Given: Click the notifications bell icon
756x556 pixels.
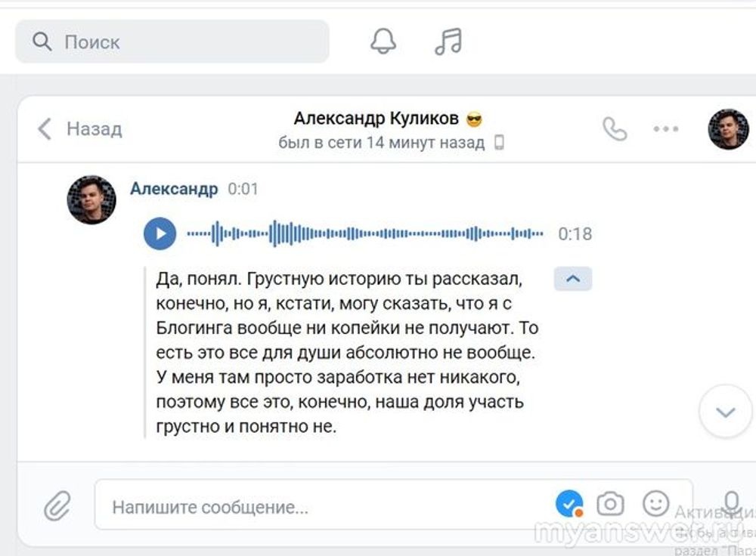Looking at the screenshot, I should pos(383,42).
